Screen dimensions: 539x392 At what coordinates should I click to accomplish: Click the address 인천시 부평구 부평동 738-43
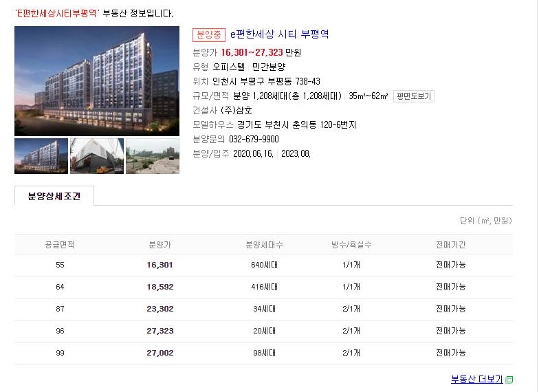266,81
